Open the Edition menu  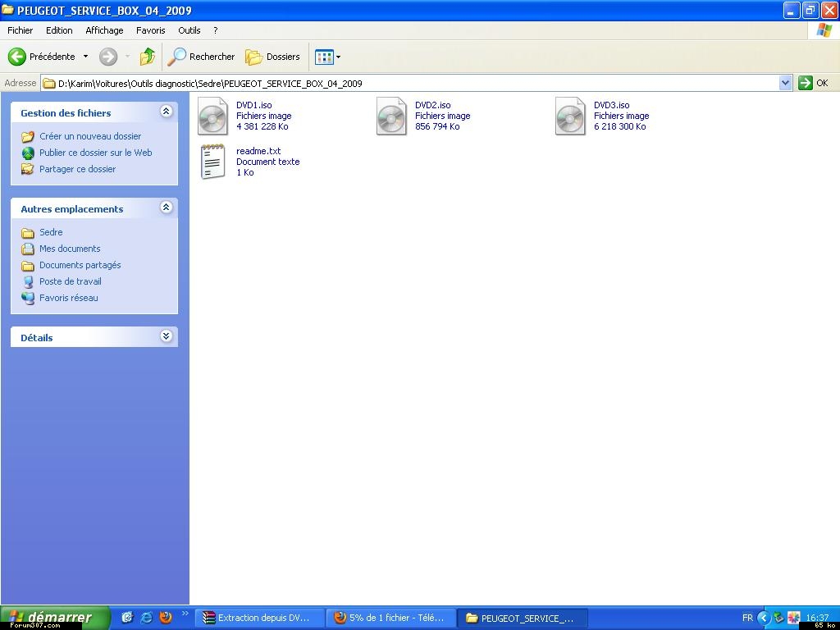[x=59, y=30]
